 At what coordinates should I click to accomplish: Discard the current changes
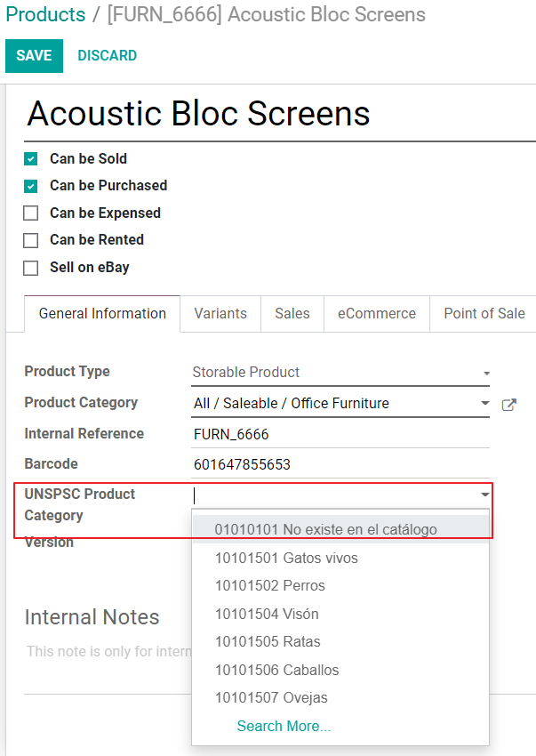tap(107, 55)
